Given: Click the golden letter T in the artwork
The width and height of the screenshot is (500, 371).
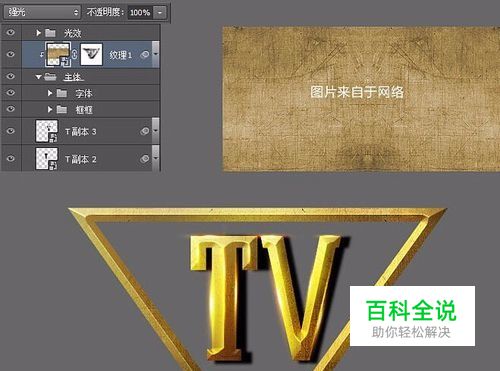Looking at the screenshot, I should [224, 298].
